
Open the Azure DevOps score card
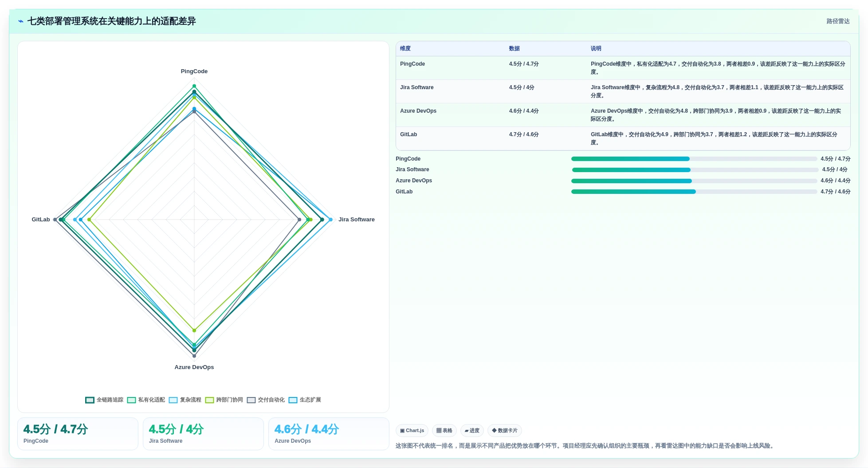(x=329, y=434)
